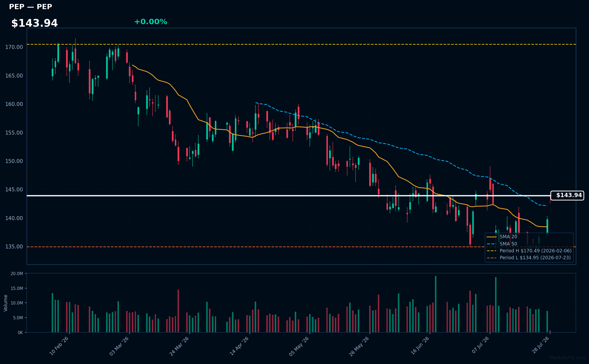Click the "SMA 20" legend entry
589x364 pixels.
pyautogui.click(x=502, y=237)
